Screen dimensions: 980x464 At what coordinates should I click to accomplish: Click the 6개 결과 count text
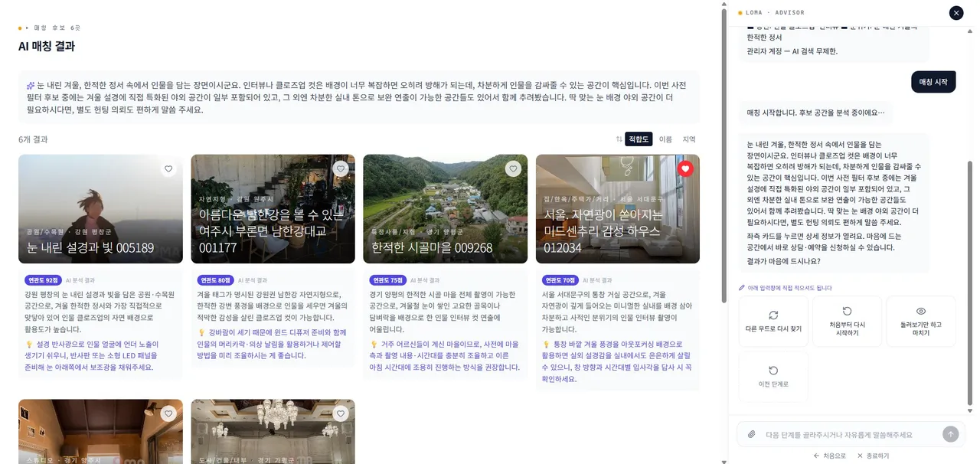(33, 139)
